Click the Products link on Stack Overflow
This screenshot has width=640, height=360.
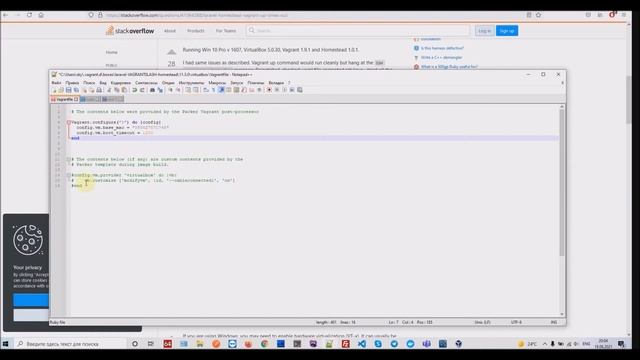[x=196, y=31]
